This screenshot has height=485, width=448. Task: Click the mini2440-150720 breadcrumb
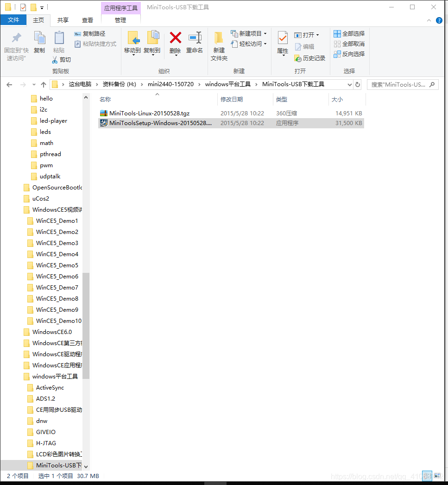pos(170,84)
